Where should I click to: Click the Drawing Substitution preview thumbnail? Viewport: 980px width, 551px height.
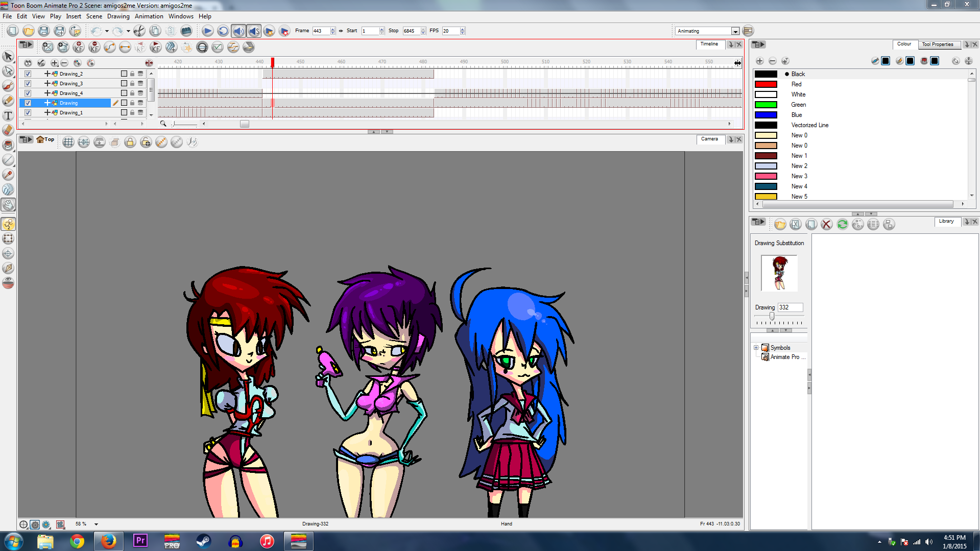779,273
